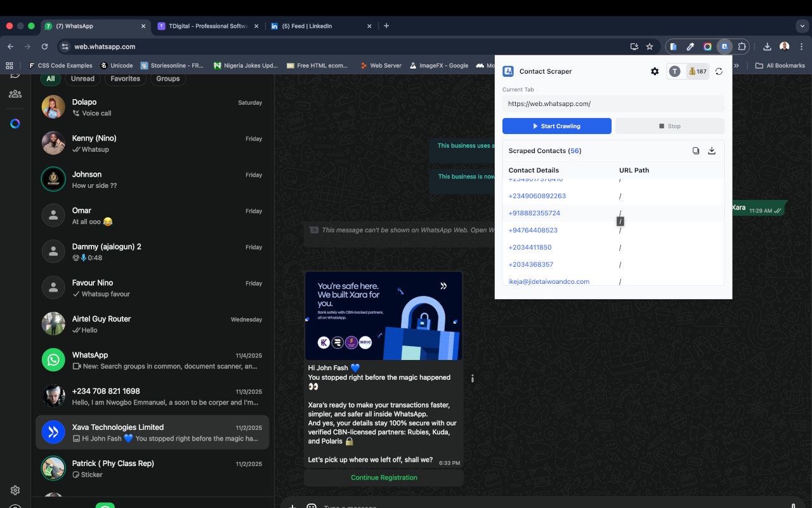Open the Unicode bookmark
Screen dimensions: 812x508
point(116,65)
